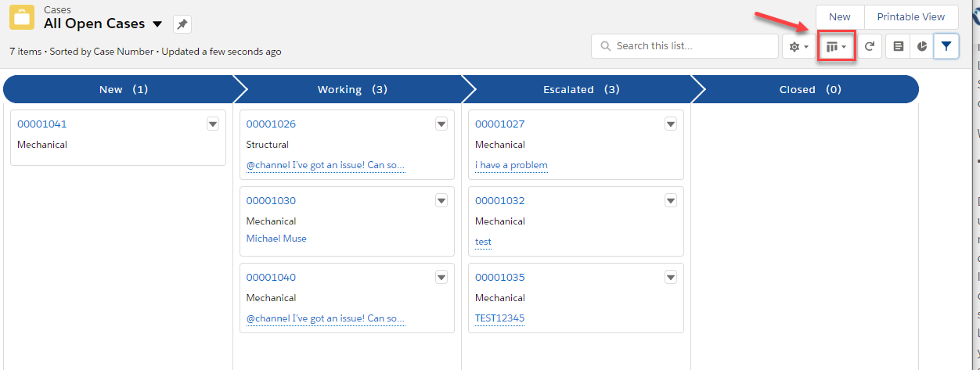
Task: Click the New case button
Action: (840, 16)
